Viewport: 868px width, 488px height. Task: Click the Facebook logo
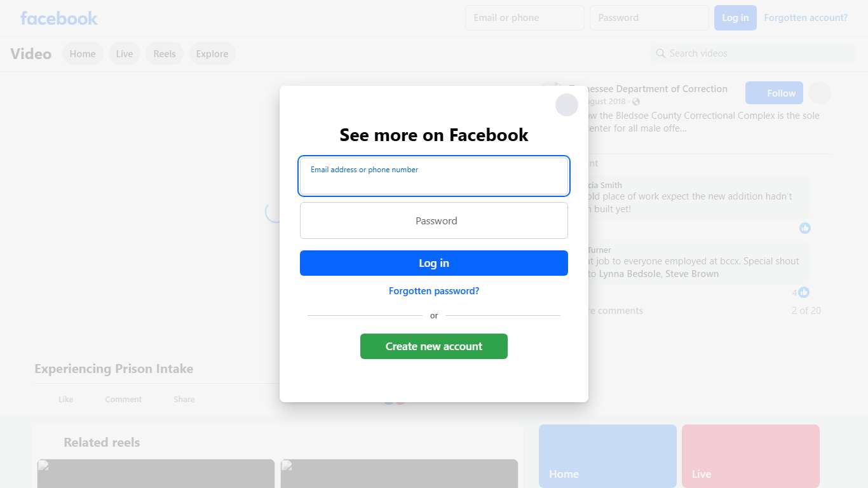[x=59, y=18]
